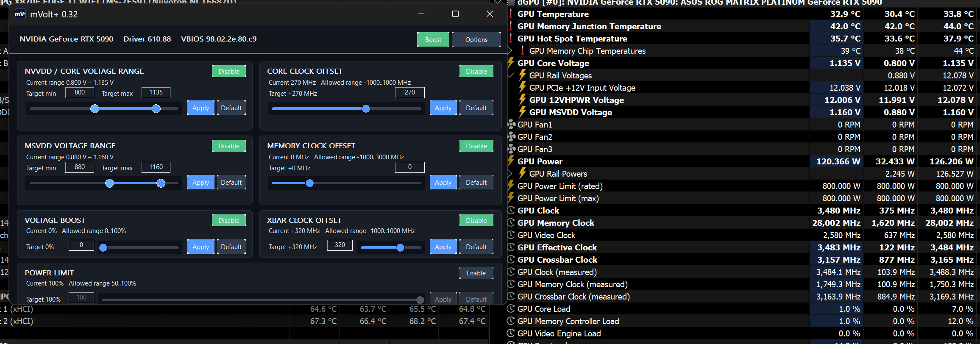Disable the Voltage Boost control
The width and height of the screenshot is (980, 344).
pyautogui.click(x=229, y=220)
